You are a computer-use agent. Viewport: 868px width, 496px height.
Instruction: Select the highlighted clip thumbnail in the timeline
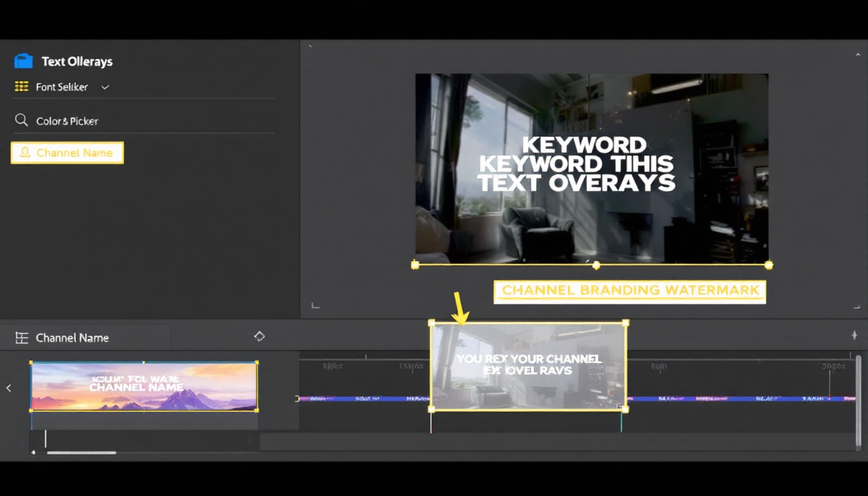click(528, 366)
